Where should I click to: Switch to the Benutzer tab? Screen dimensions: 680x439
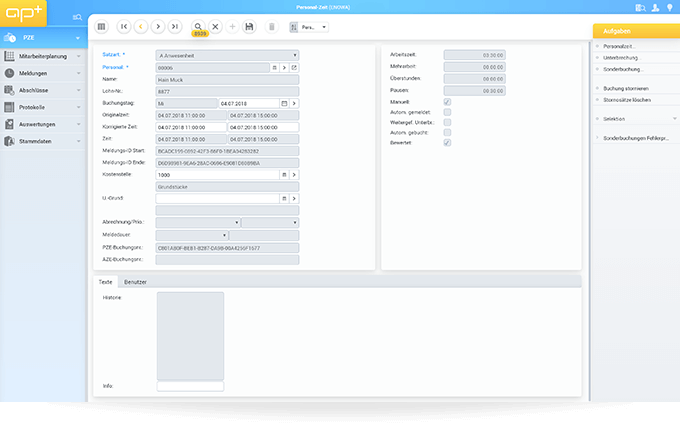coord(135,282)
